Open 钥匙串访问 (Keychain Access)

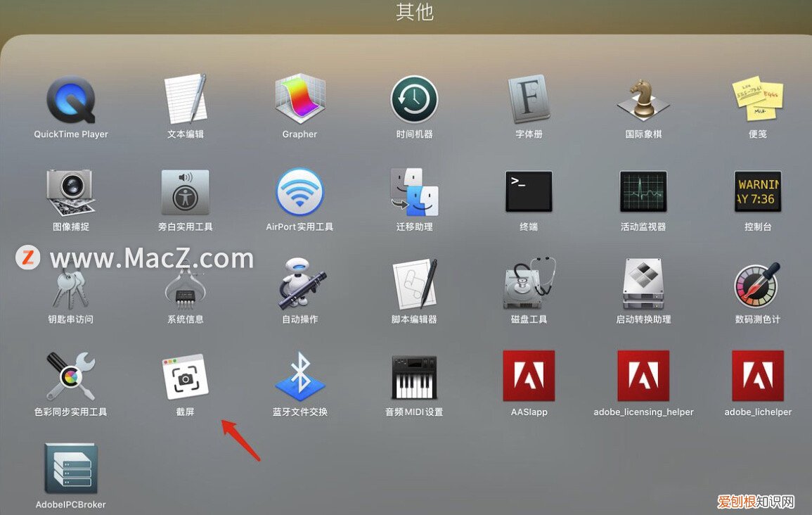[x=70, y=284]
